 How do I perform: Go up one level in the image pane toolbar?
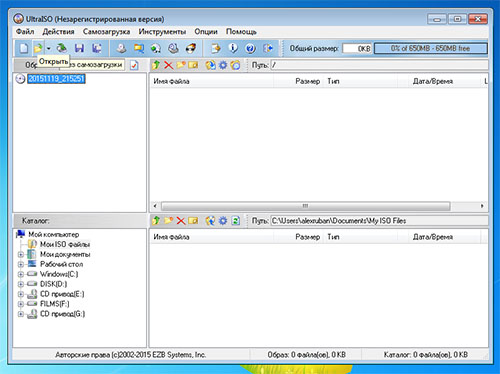pos(156,65)
